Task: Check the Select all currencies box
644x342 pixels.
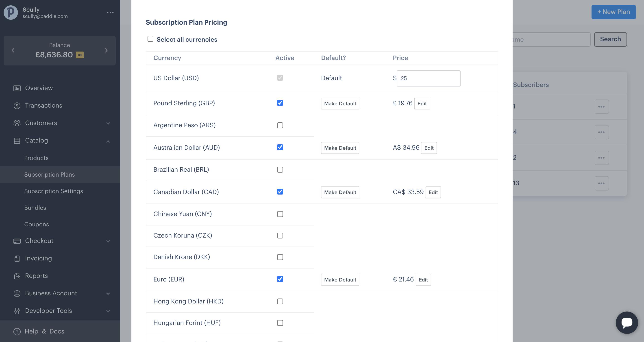Action: click(x=150, y=39)
